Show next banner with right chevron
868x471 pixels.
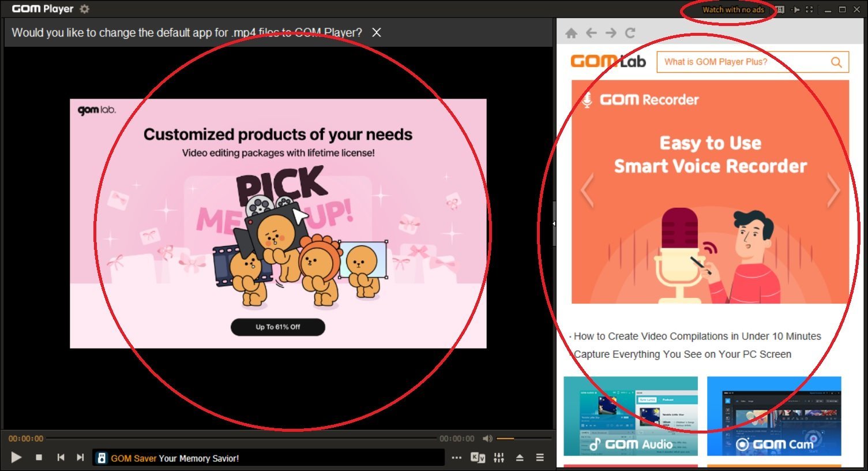pyautogui.click(x=833, y=190)
